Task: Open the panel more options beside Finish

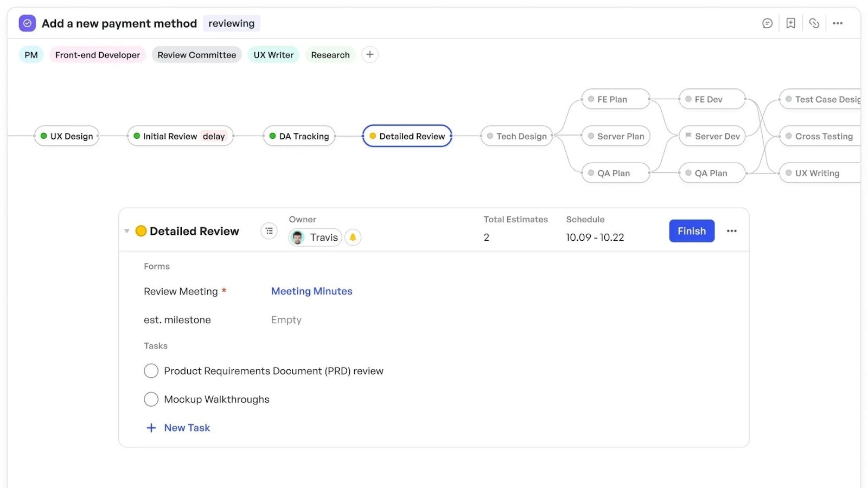Action: click(x=732, y=231)
